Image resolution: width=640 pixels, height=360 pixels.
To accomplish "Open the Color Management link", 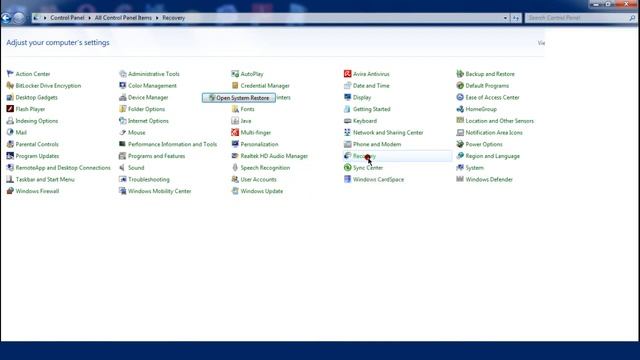I will [152, 86].
